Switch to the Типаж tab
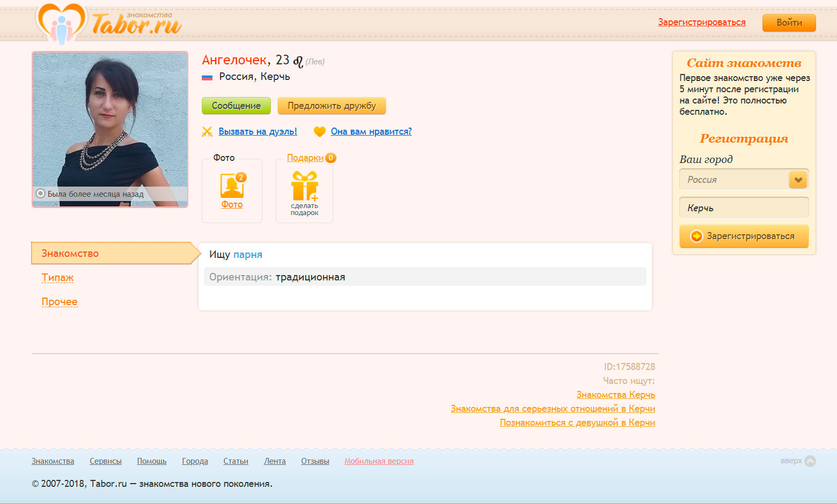Screen dimensions: 837x504 [57, 278]
